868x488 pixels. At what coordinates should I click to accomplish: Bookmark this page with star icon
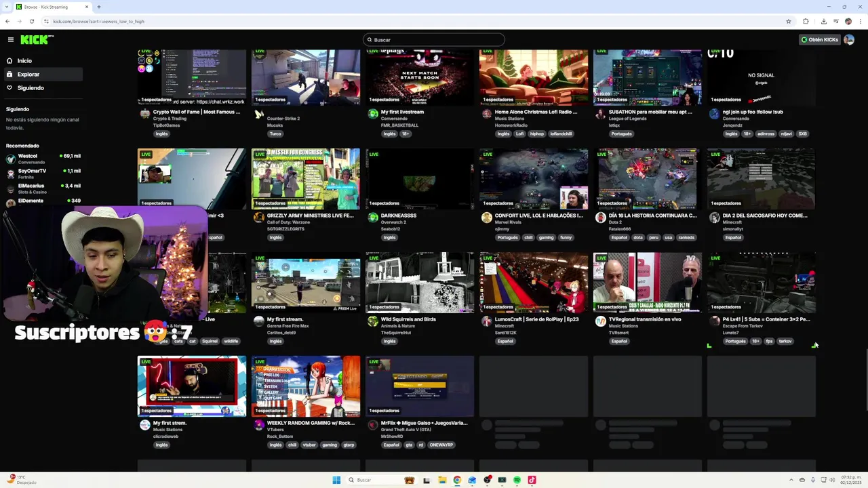click(x=789, y=21)
